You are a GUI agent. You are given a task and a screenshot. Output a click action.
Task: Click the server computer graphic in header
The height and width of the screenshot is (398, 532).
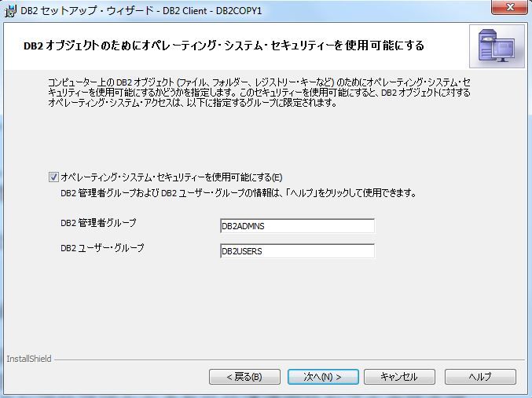pyautogui.click(x=497, y=46)
